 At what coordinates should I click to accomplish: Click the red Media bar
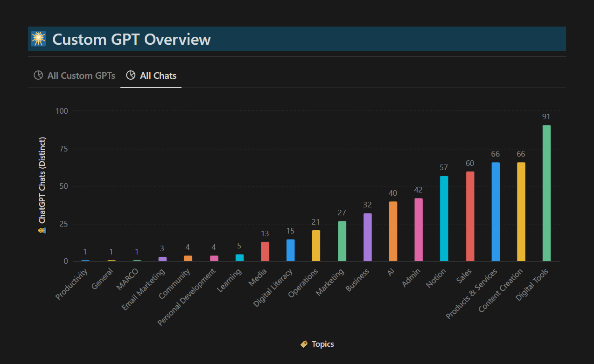click(x=265, y=252)
